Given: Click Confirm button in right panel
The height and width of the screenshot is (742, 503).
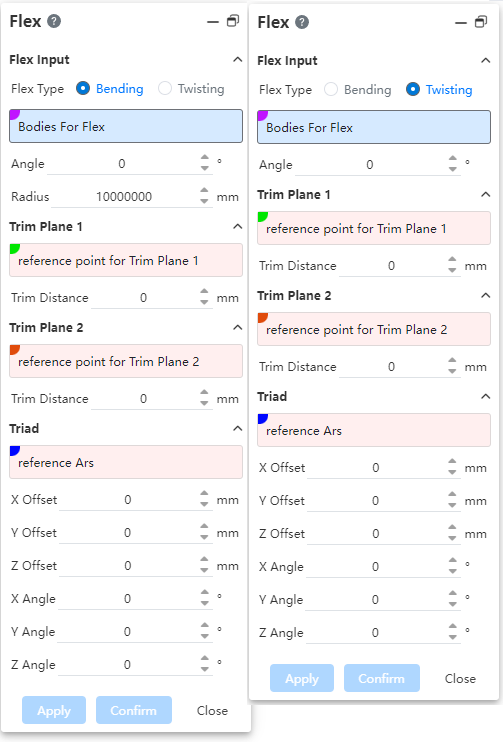Looking at the screenshot, I should [x=381, y=678].
